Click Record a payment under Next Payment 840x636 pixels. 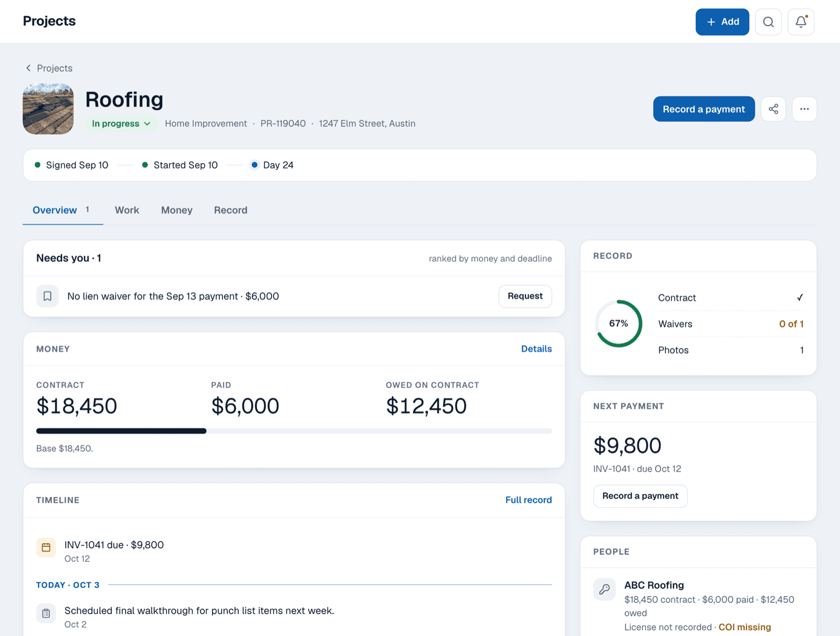coord(640,496)
